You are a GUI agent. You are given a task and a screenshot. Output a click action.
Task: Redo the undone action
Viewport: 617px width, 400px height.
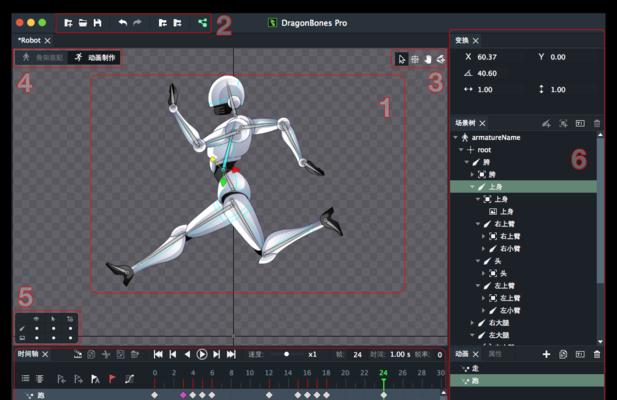point(137,23)
